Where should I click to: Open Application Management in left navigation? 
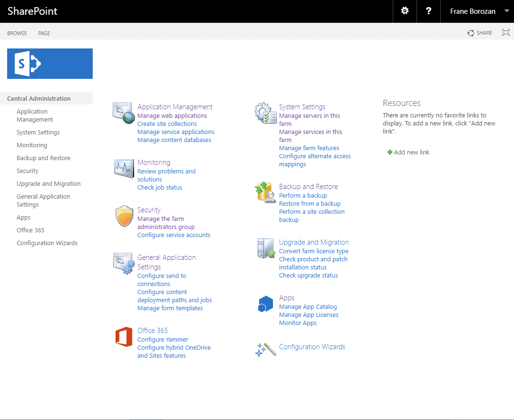(x=35, y=115)
